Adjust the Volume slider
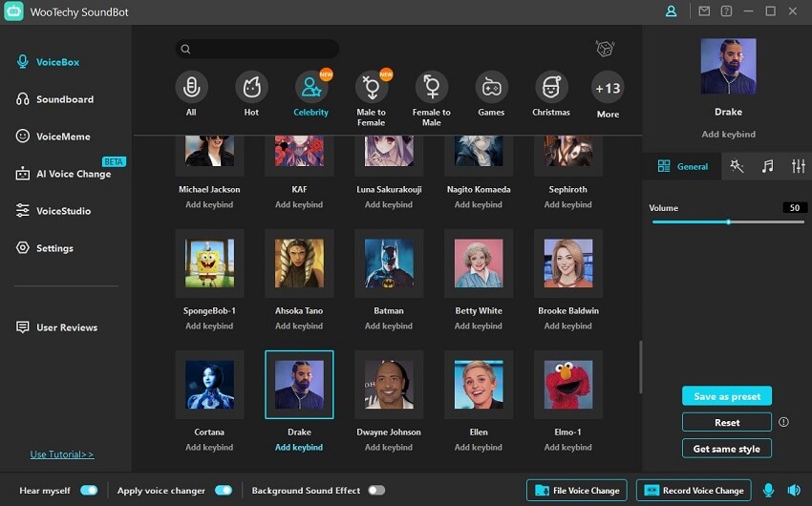 click(728, 221)
